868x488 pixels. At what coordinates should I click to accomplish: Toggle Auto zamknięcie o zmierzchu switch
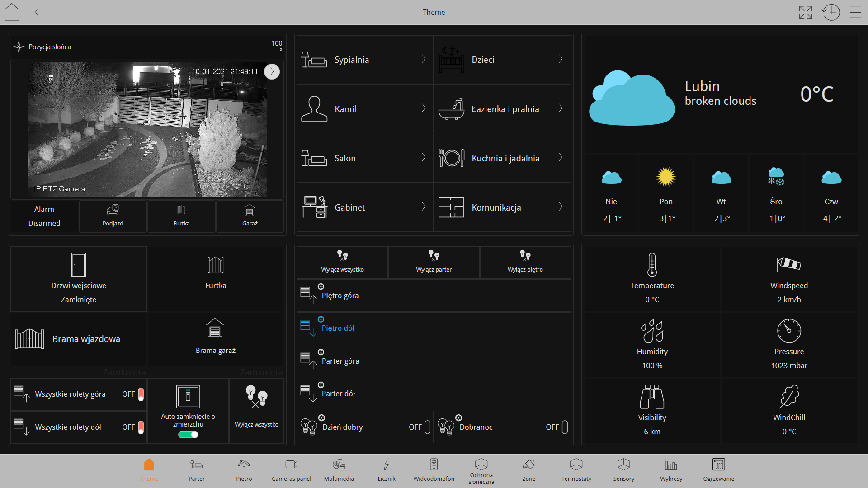pyautogui.click(x=188, y=435)
